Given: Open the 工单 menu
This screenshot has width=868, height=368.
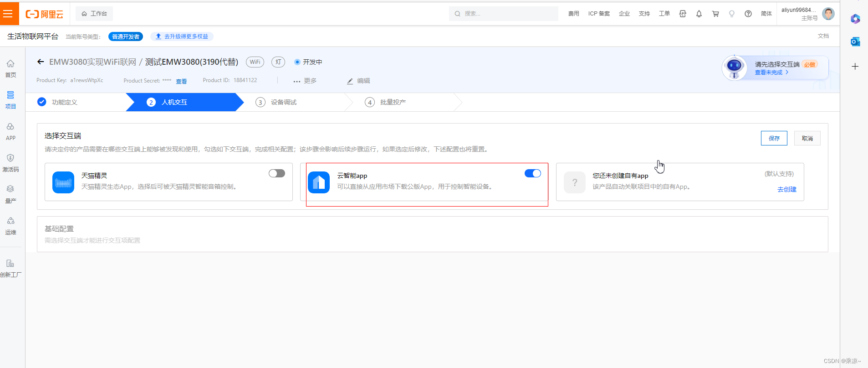Looking at the screenshot, I should click(x=664, y=14).
